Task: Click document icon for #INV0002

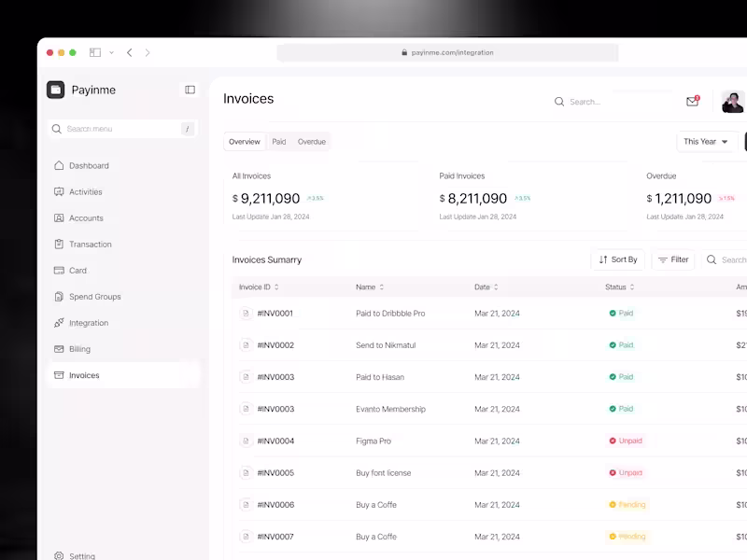Action: [x=246, y=345]
